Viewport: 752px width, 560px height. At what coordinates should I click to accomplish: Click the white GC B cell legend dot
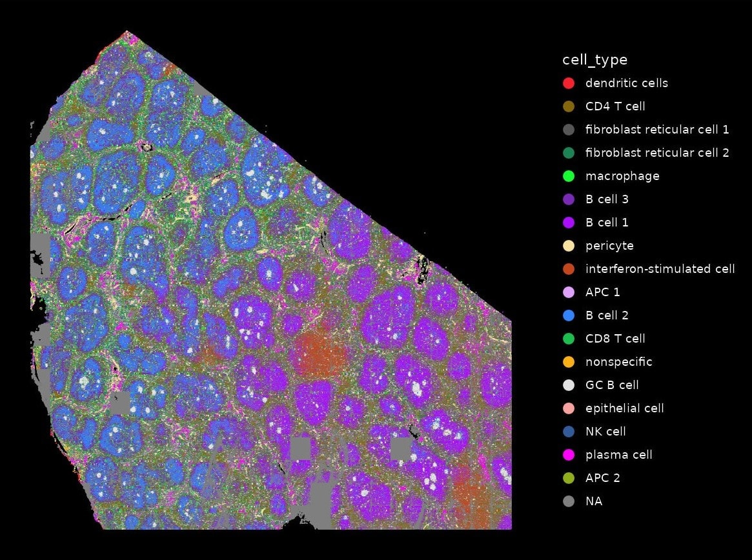[x=568, y=385]
